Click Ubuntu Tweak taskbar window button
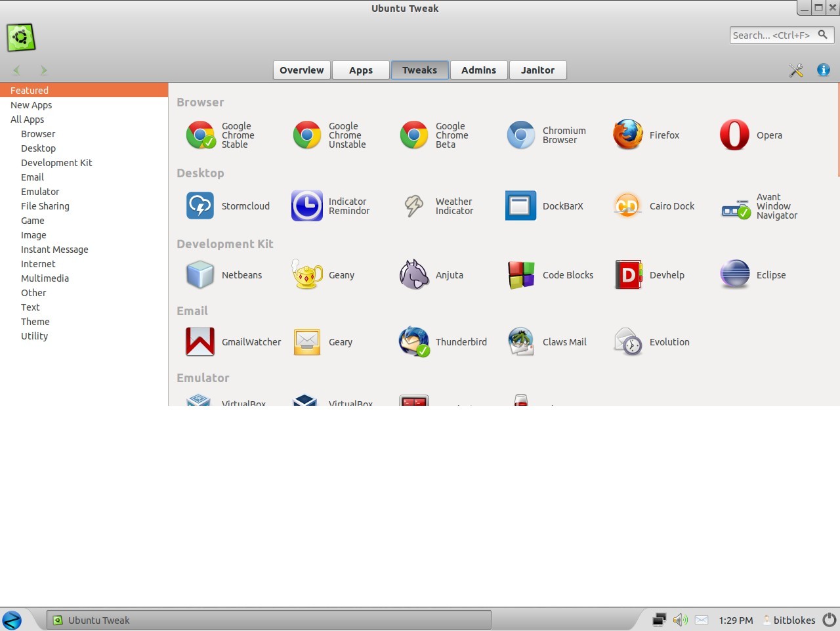 [x=269, y=620]
